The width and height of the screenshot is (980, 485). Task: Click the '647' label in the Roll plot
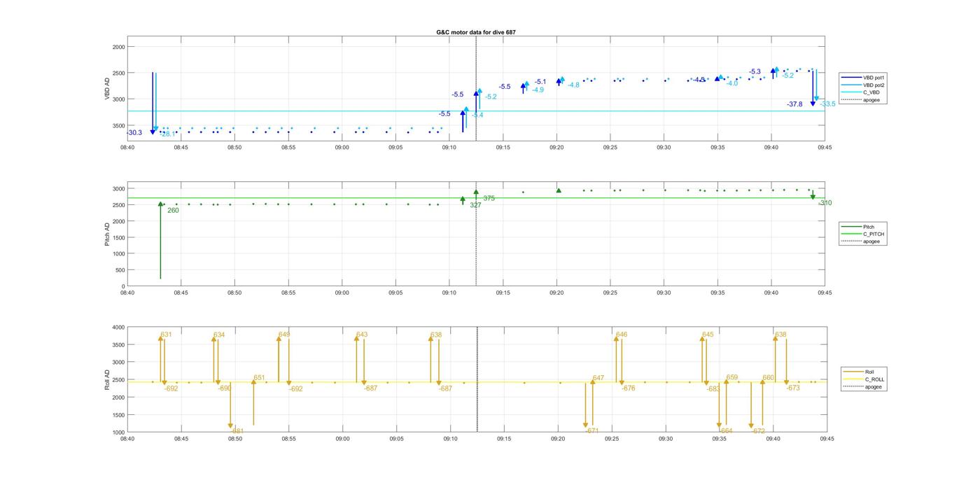598,378
